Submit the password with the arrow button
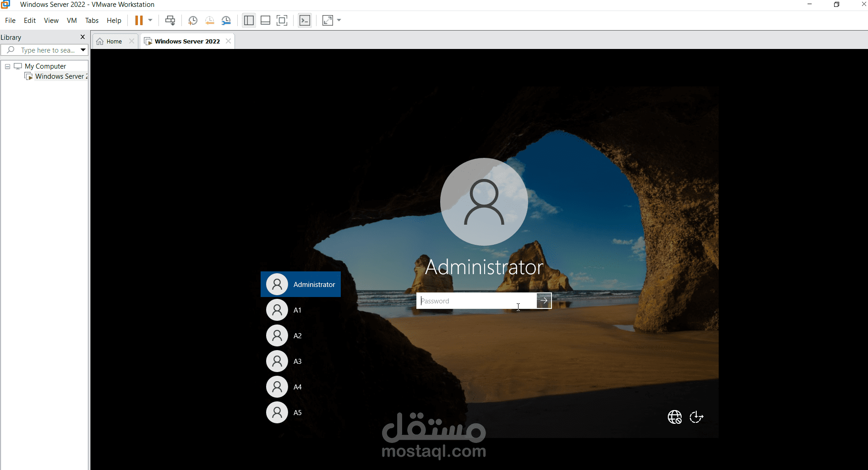The height and width of the screenshot is (470, 868). pos(543,301)
